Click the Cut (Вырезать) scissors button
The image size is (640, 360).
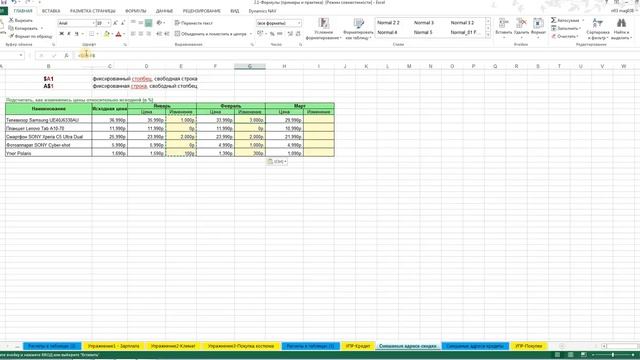[x=21, y=20]
